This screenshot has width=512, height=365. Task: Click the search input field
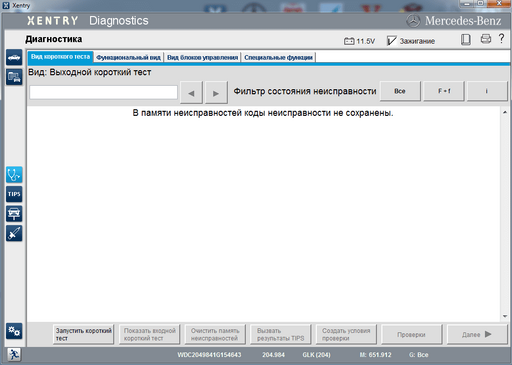103,92
